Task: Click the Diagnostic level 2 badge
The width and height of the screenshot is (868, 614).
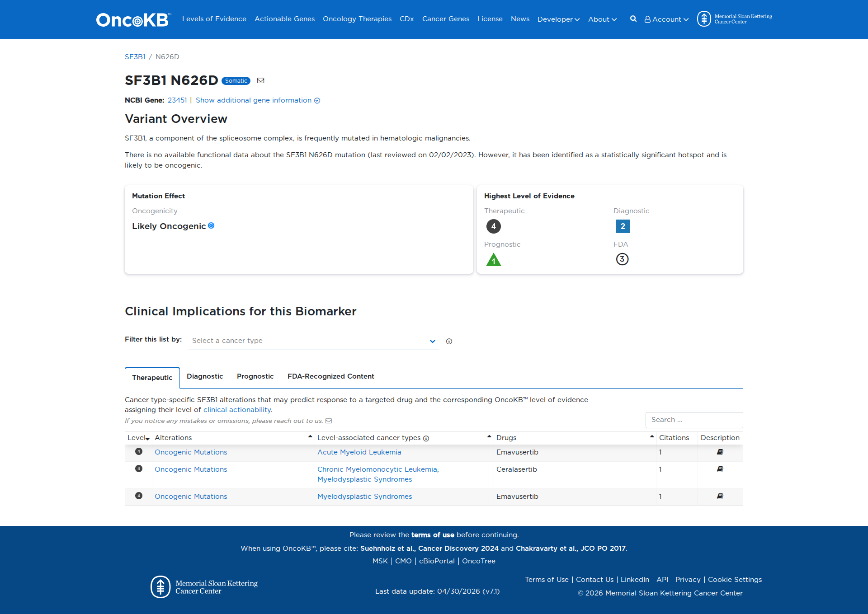Action: pyautogui.click(x=623, y=226)
